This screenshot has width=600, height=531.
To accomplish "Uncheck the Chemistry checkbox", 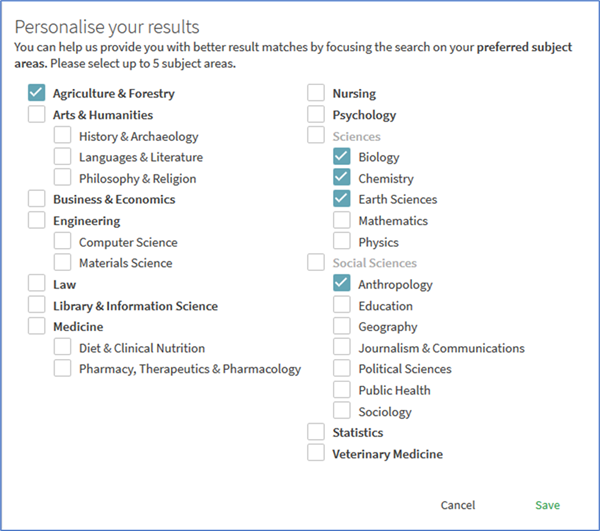I will pos(342,178).
